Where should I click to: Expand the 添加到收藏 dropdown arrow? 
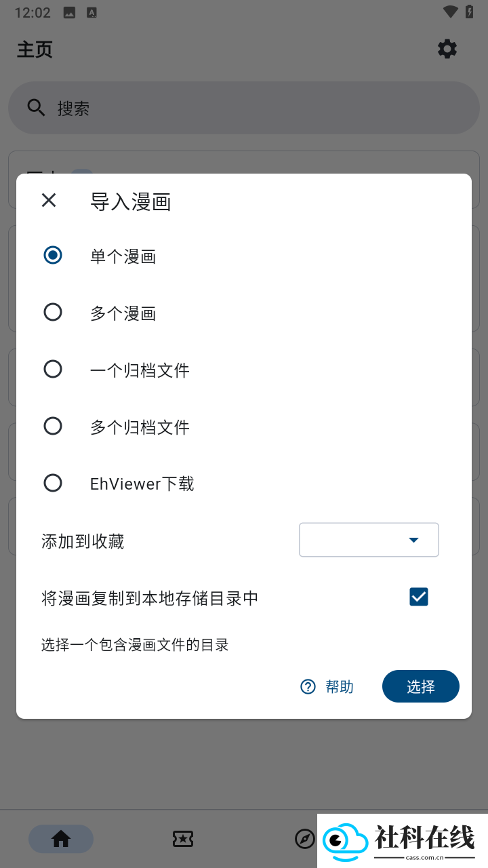click(413, 540)
